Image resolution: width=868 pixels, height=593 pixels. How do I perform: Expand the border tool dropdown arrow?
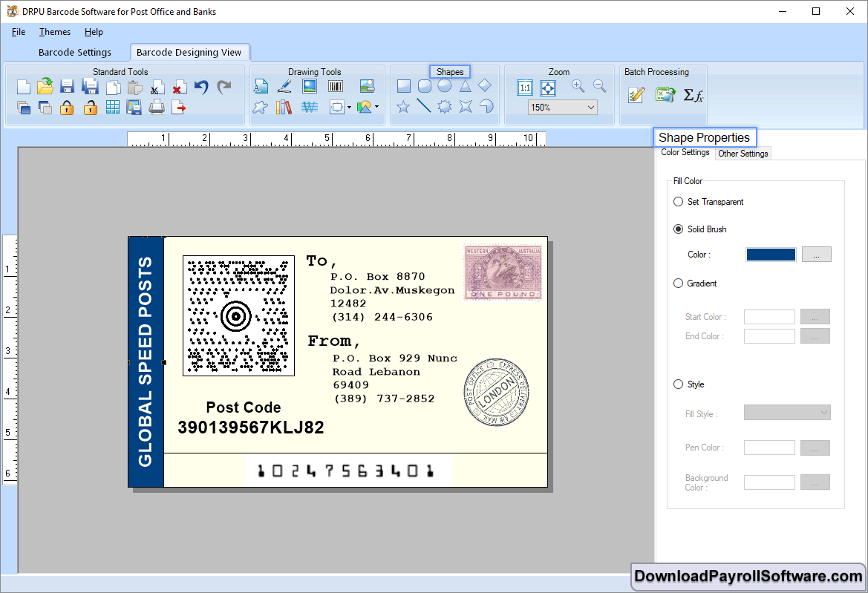tap(349, 108)
